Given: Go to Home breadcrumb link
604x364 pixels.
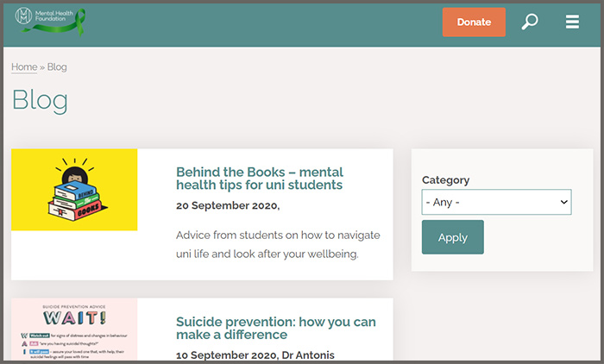Looking at the screenshot, I should coord(24,67).
